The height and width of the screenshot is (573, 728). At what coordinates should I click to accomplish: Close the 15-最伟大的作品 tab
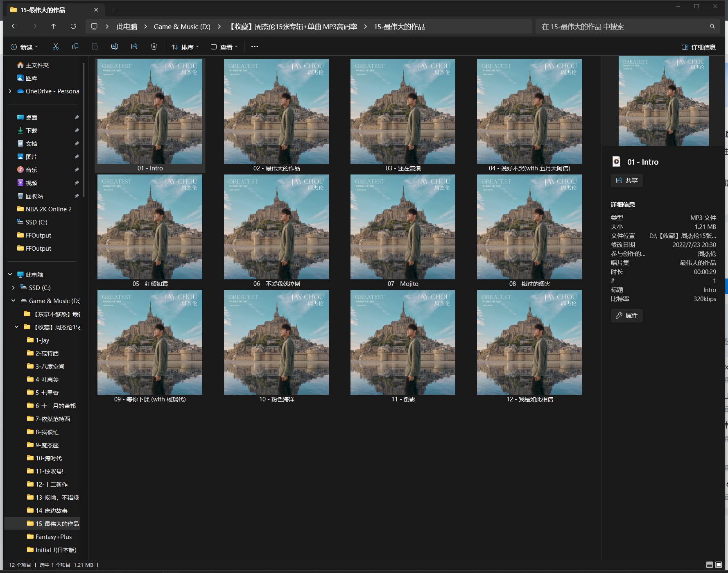96,10
